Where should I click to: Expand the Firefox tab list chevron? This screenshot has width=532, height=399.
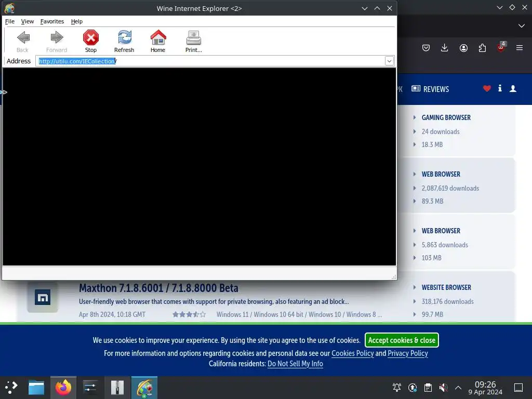[522, 26]
